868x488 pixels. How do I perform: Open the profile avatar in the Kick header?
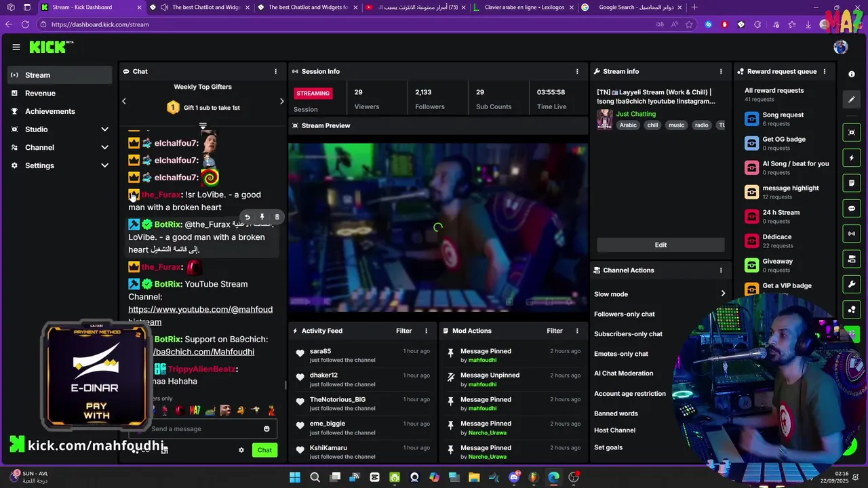coord(841,47)
